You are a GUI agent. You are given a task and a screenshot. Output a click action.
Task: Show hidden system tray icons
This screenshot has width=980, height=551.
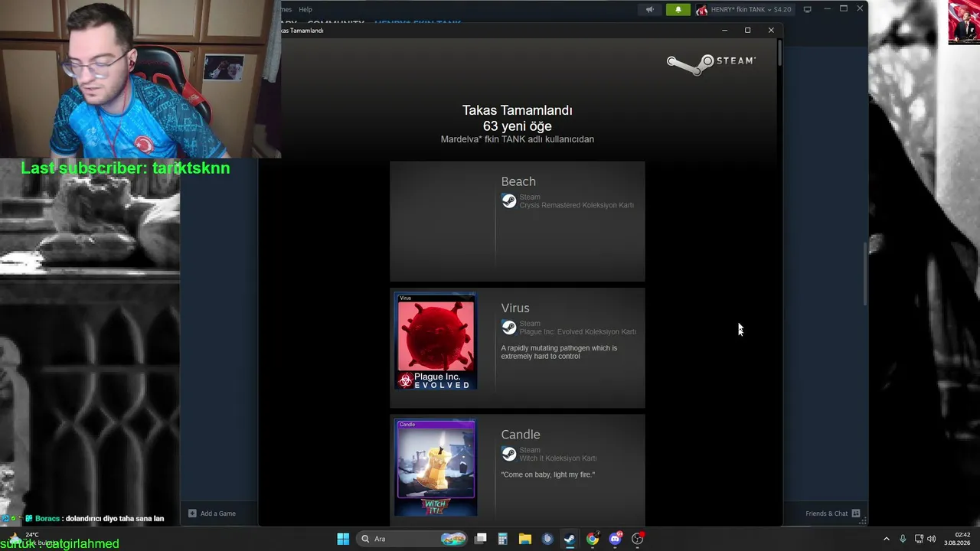(x=887, y=539)
